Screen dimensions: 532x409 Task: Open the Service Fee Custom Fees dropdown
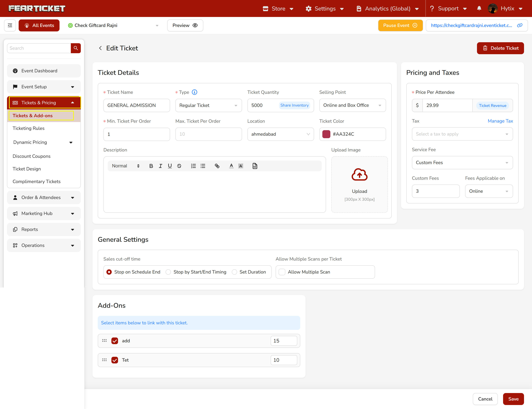[462, 162]
